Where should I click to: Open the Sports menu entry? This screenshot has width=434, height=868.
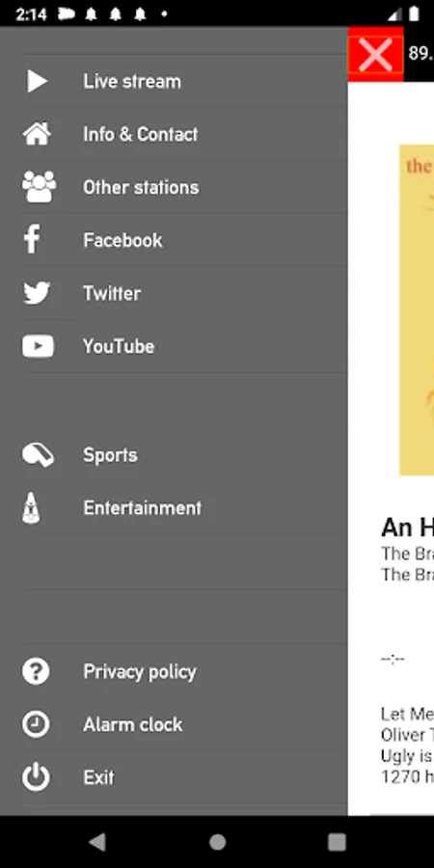[x=174, y=455]
